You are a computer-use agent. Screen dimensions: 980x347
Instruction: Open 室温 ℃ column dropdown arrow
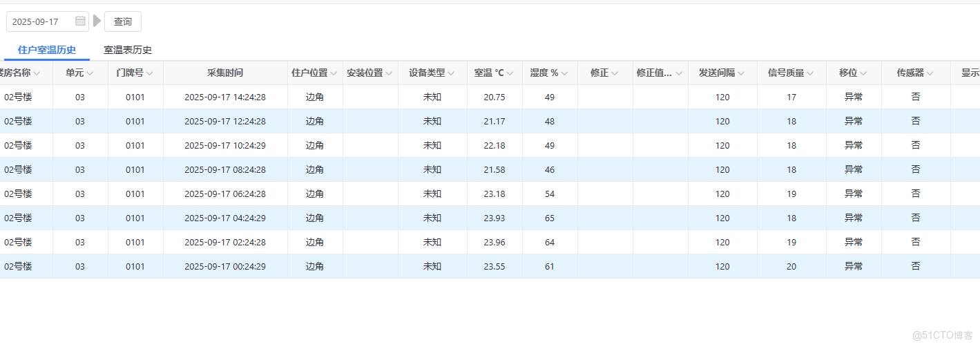(x=510, y=73)
